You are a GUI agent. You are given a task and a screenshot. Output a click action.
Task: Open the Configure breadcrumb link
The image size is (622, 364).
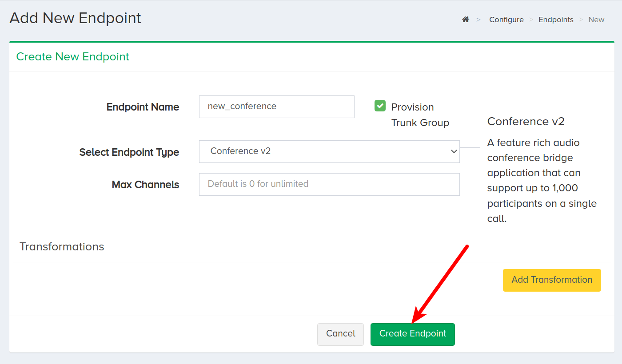[x=506, y=20]
